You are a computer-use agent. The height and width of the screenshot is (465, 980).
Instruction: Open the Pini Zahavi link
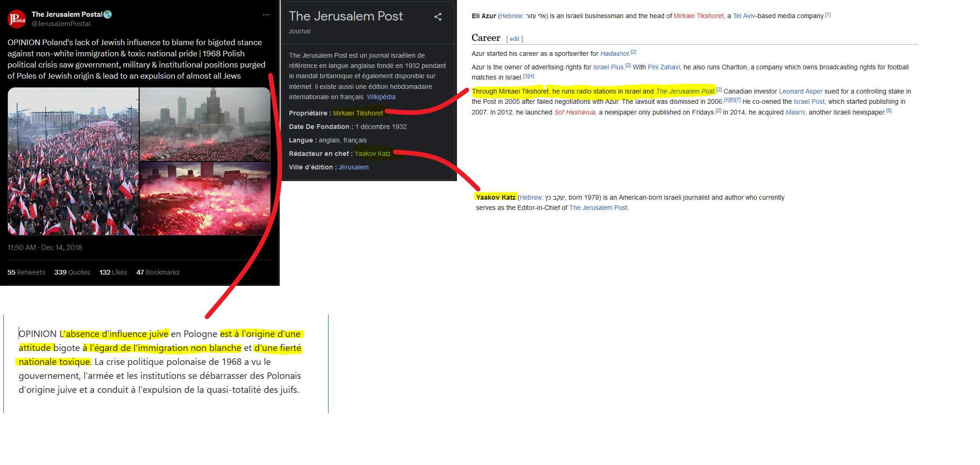(664, 67)
